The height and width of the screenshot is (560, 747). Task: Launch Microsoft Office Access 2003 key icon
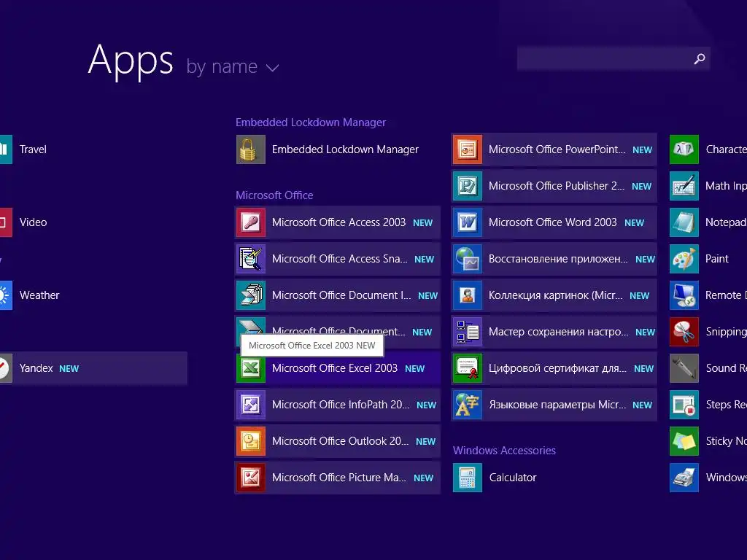tap(251, 222)
